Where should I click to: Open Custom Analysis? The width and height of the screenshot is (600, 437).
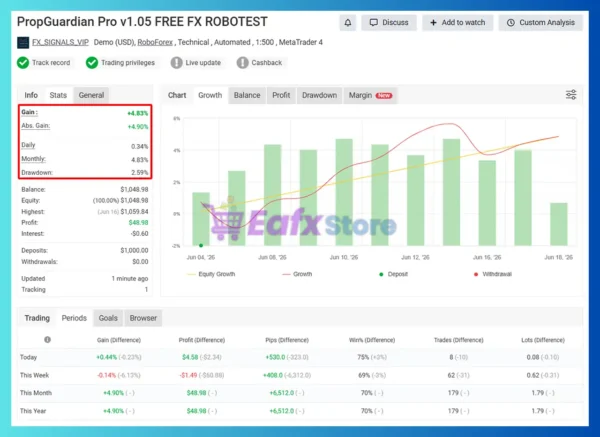point(541,23)
